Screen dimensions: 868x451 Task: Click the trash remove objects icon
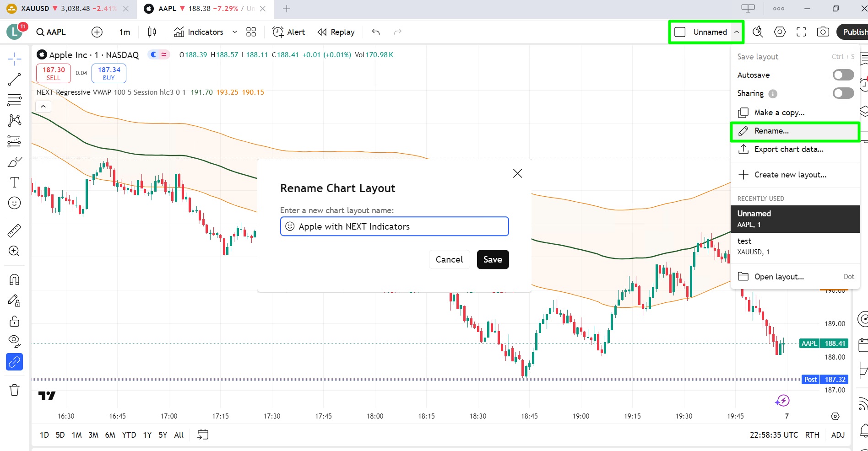[14, 390]
